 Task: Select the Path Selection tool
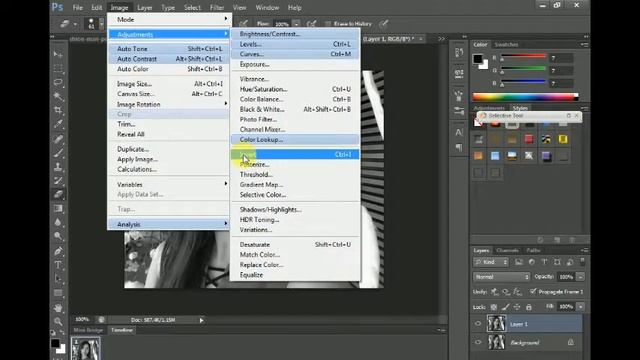(58, 279)
